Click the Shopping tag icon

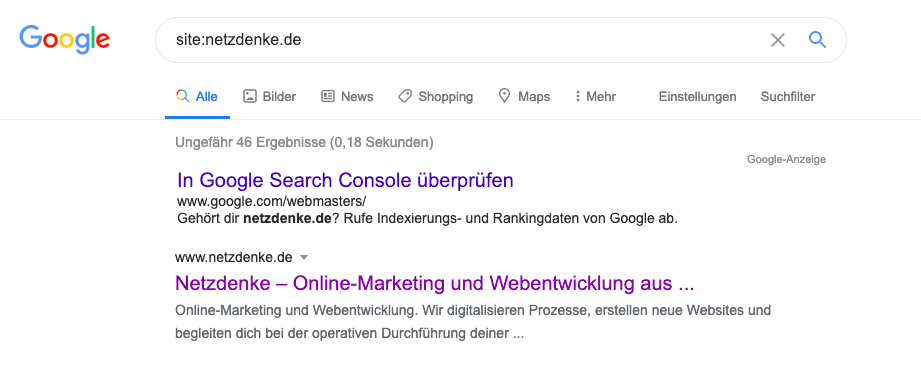point(405,96)
